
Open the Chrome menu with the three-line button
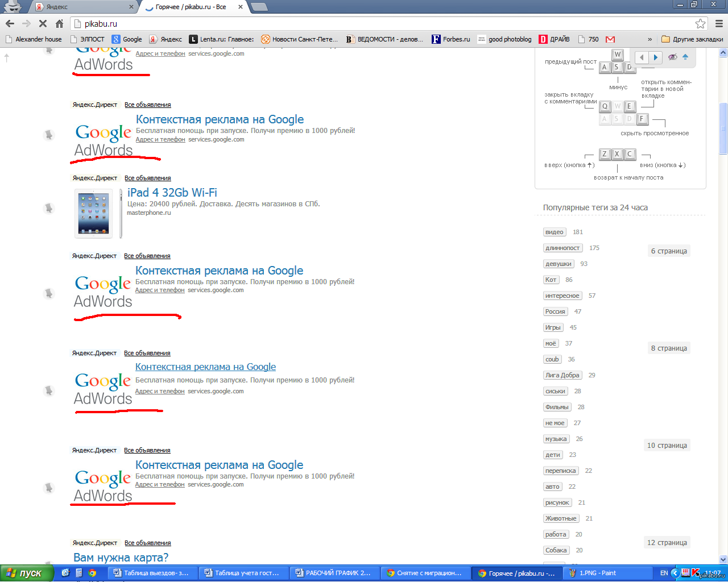click(719, 23)
